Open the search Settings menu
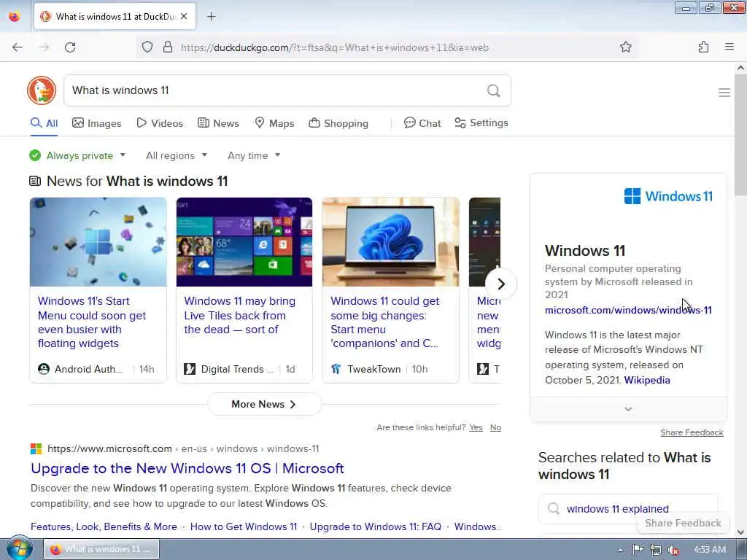The width and height of the screenshot is (747, 560). coord(481,122)
